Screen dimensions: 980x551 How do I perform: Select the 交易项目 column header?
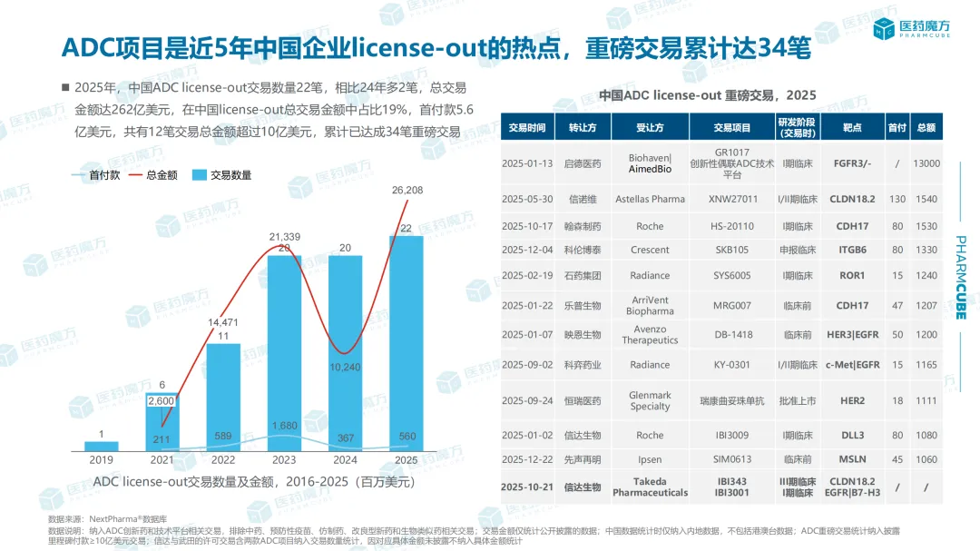(732, 127)
